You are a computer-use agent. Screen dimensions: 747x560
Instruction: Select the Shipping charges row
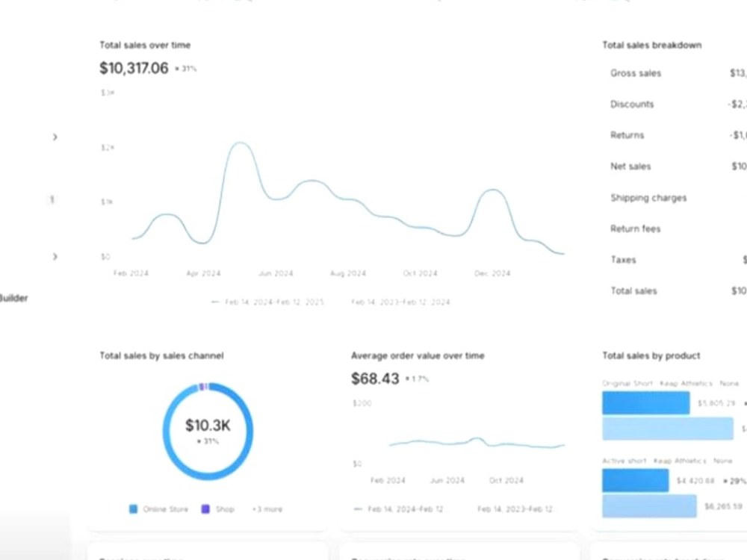678,198
